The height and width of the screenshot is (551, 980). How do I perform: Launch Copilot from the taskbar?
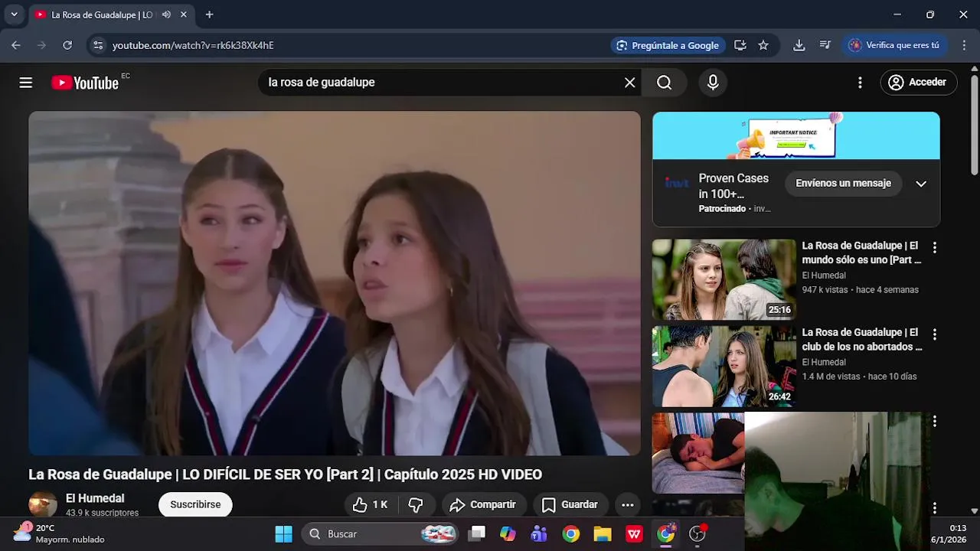tap(508, 534)
